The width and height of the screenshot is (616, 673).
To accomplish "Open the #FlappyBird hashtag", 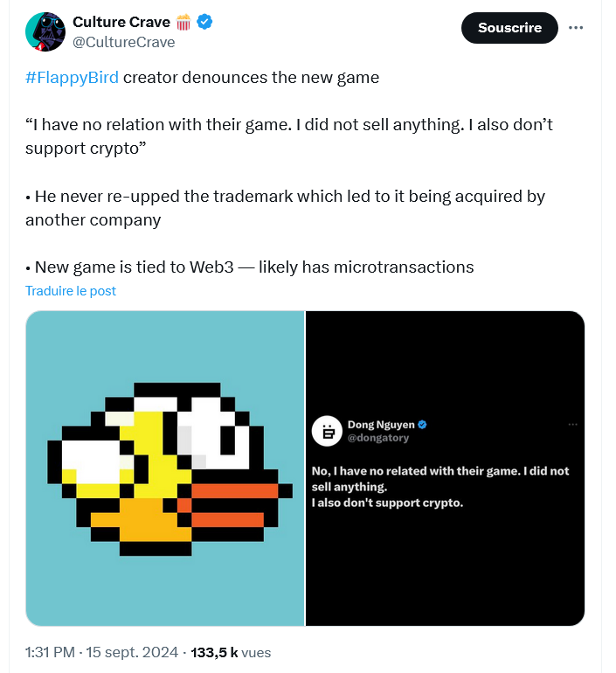I will (x=72, y=77).
